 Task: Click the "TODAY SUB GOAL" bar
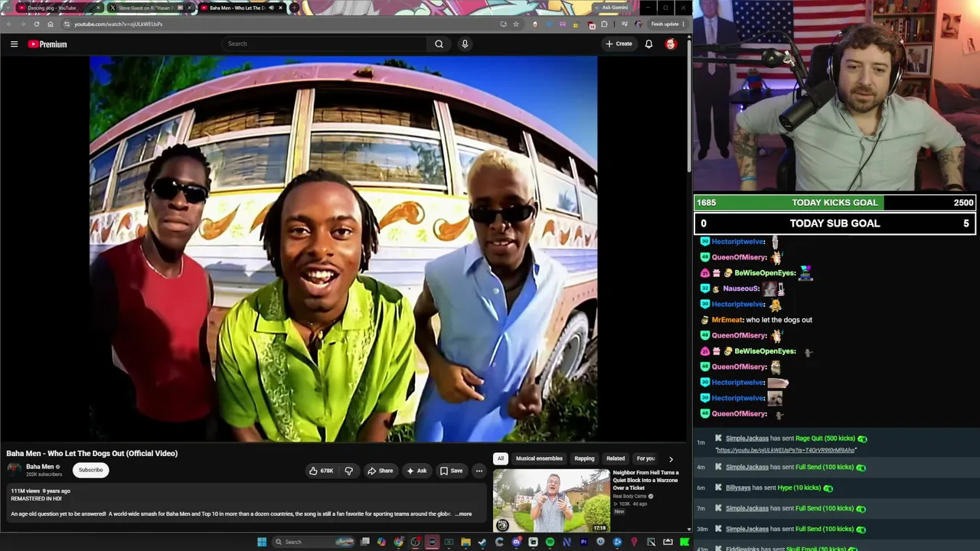(835, 223)
